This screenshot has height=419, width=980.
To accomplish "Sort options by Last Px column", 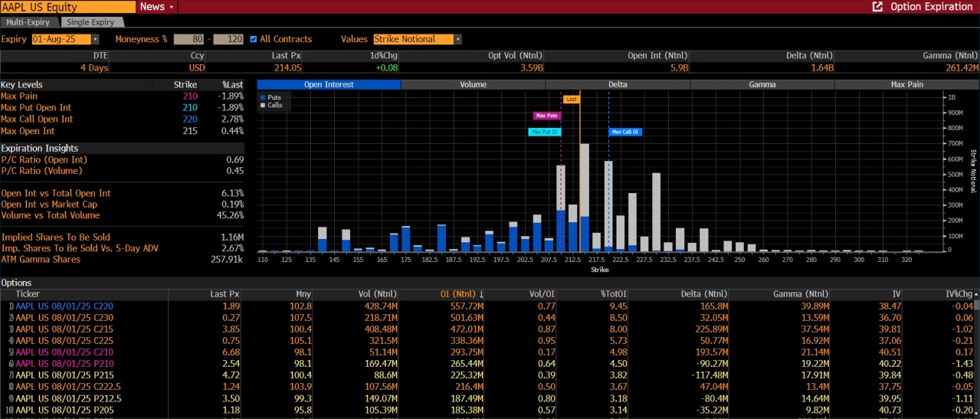I will click(x=225, y=294).
